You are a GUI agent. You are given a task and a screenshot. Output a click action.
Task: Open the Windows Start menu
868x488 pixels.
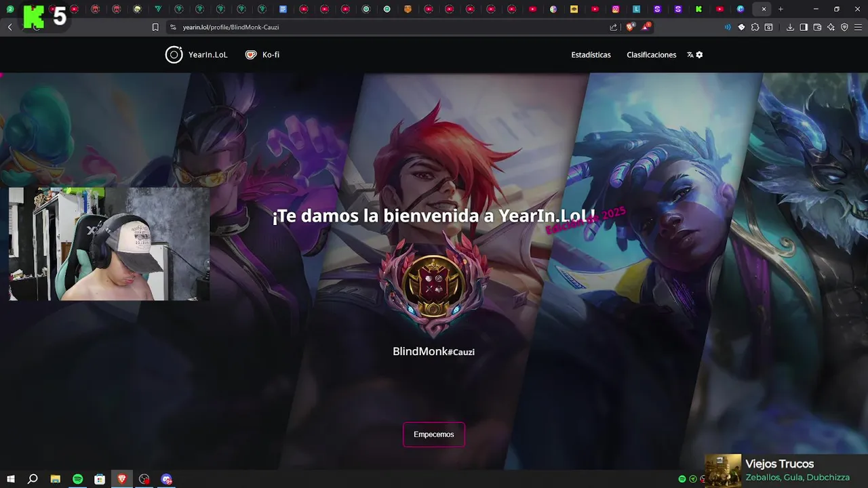(x=10, y=479)
